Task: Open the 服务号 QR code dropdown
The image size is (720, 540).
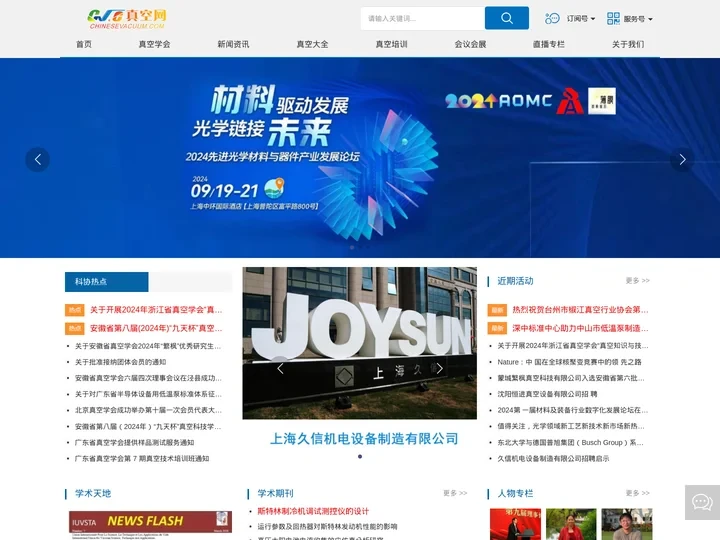Action: pyautogui.click(x=638, y=19)
